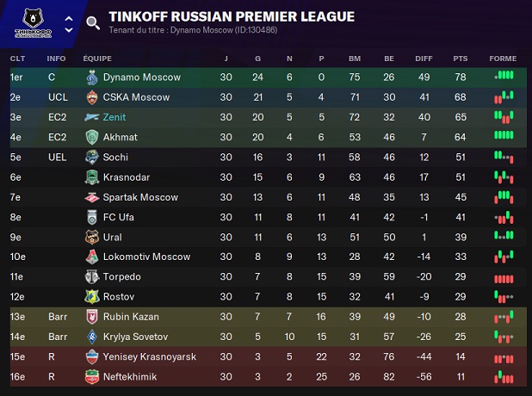Open the search magnifier icon

tap(93, 22)
